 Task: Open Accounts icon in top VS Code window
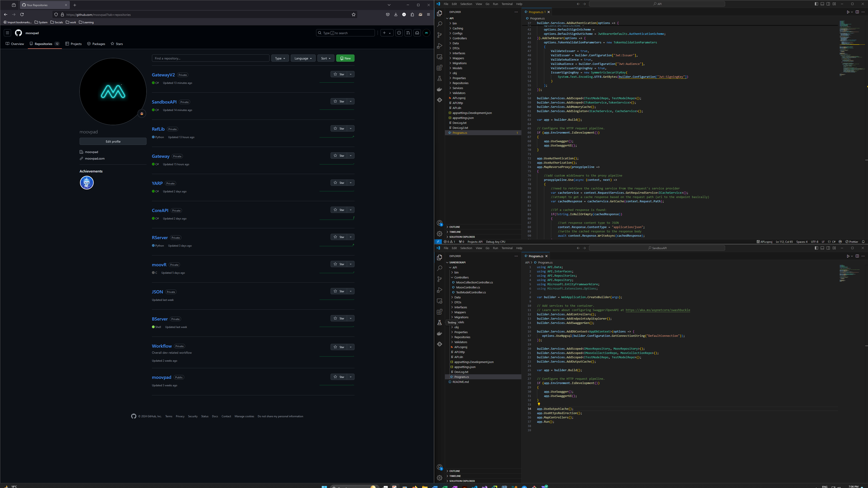click(x=439, y=223)
